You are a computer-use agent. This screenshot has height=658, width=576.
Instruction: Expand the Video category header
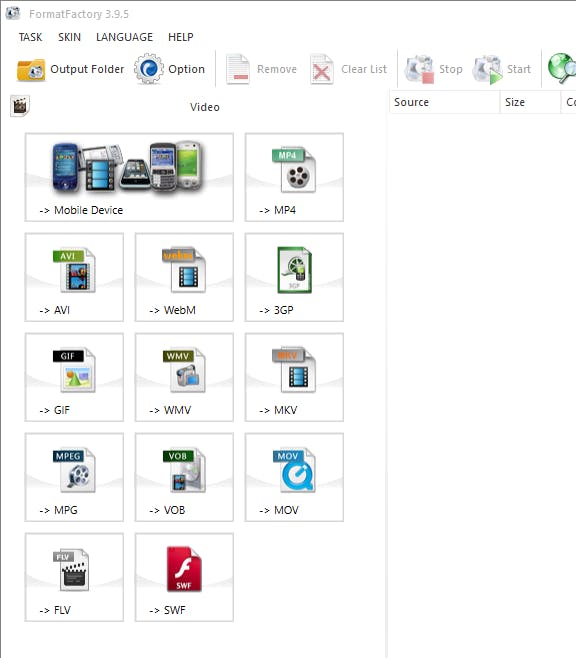(x=204, y=107)
